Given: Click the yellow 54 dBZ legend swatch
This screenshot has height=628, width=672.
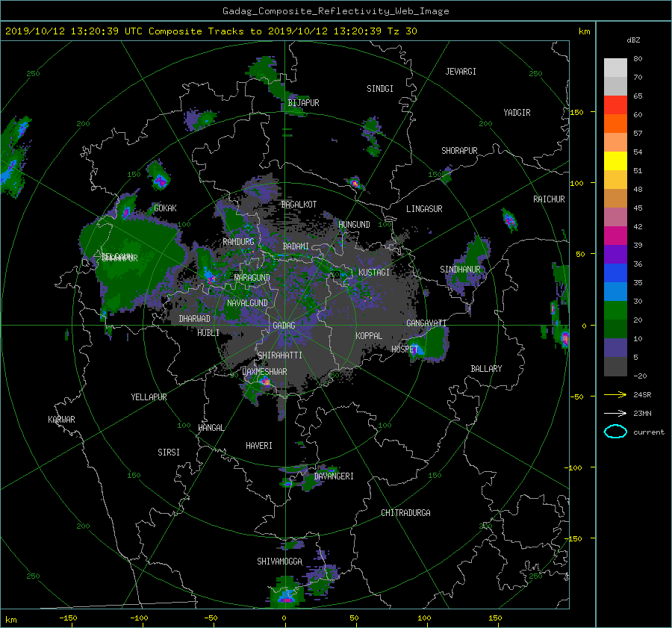Looking at the screenshot, I should pyautogui.click(x=615, y=161).
